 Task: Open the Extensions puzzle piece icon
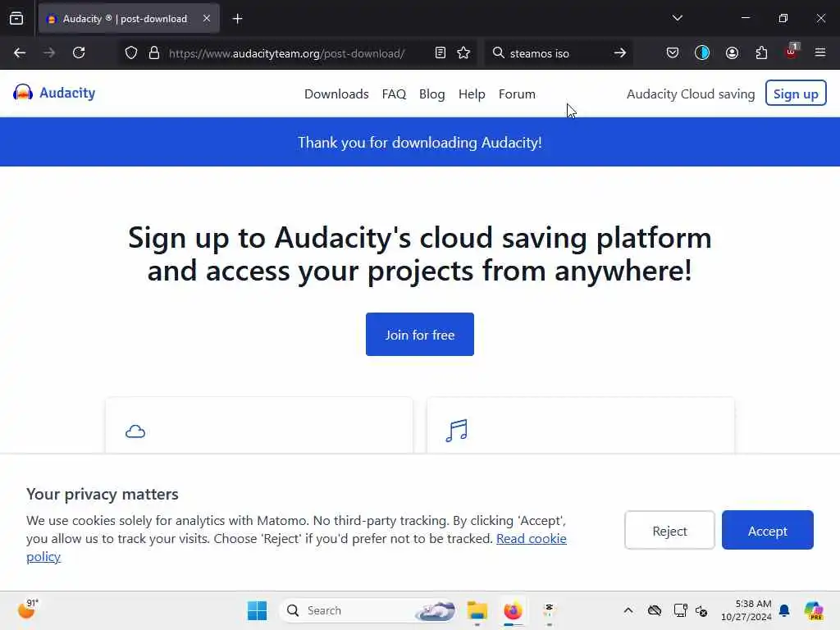761,53
